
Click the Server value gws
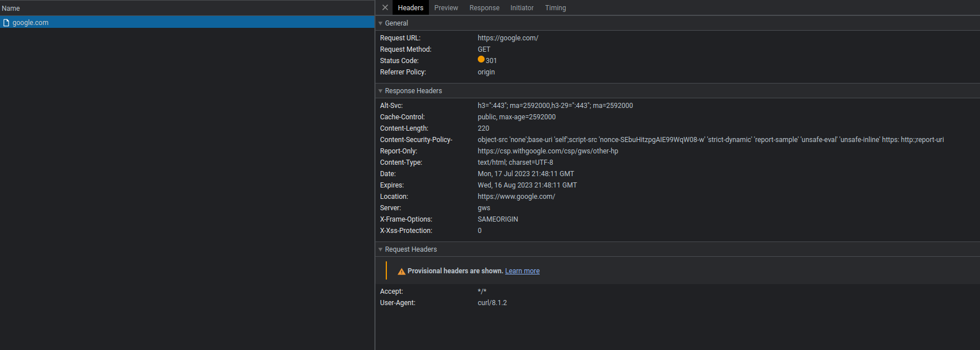point(484,208)
